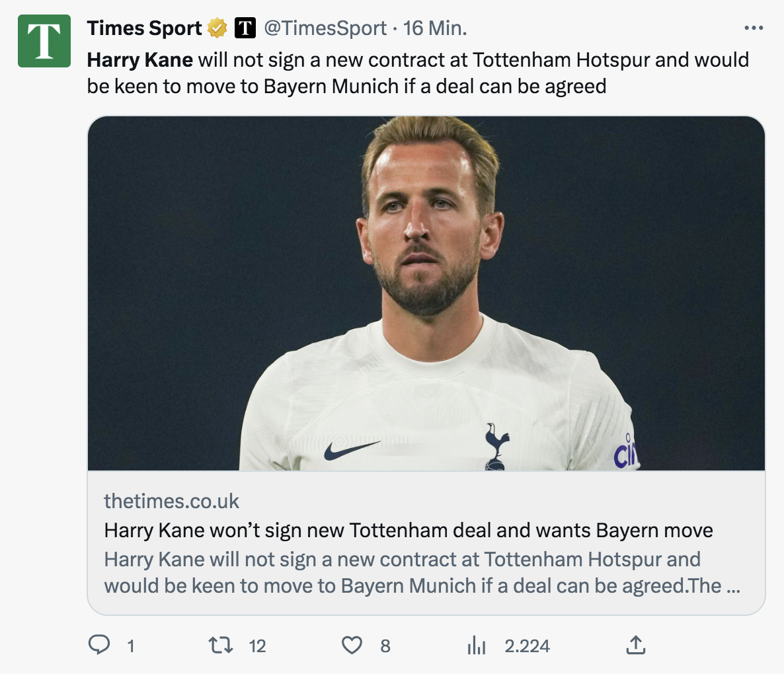Click the thetimes.co.uk domain text

171,502
